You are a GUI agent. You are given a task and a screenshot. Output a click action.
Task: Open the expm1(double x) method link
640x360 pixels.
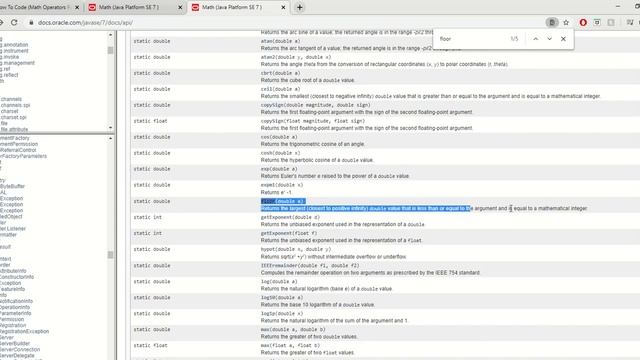click(x=282, y=185)
